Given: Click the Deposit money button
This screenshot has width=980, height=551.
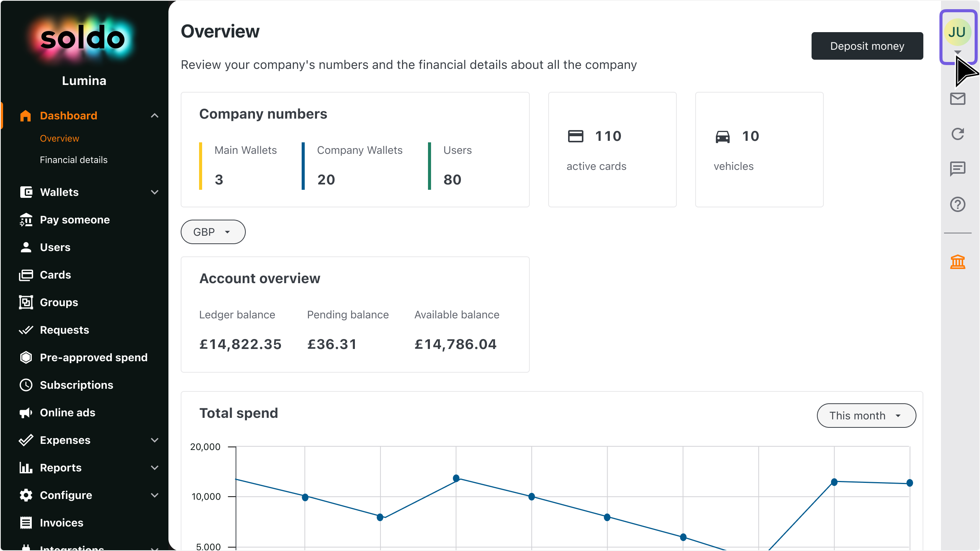Looking at the screenshot, I should [x=867, y=46].
